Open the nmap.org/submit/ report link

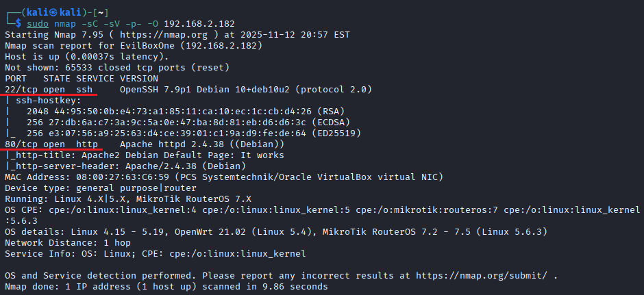pyautogui.click(x=489, y=275)
